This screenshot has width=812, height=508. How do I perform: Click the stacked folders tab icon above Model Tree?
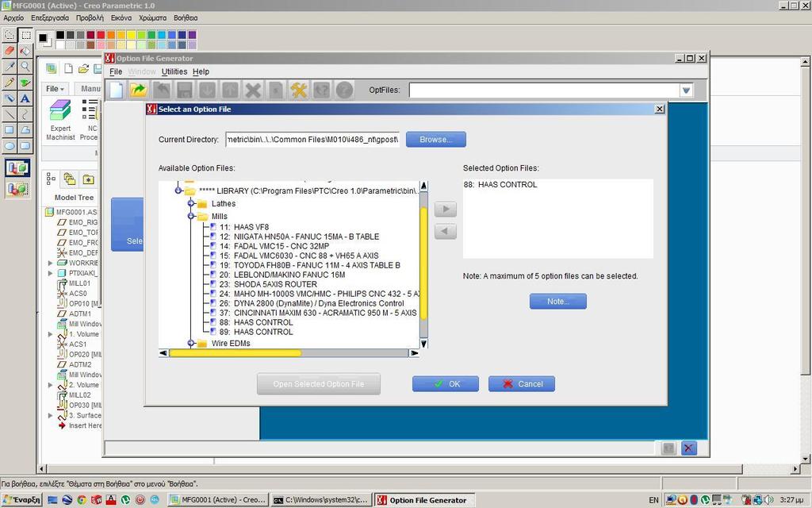coord(70,179)
